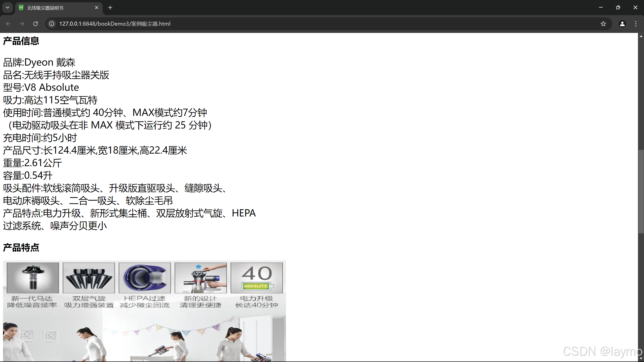Image resolution: width=644 pixels, height=362 pixels.
Task: Expand the tab search dropdown
Action: tap(8, 8)
